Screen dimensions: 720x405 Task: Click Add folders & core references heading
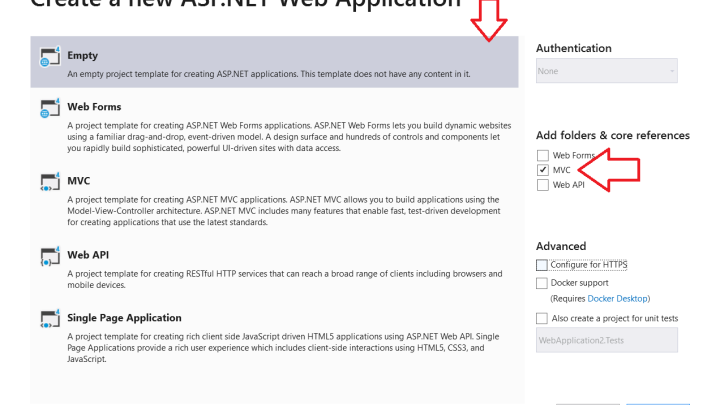(613, 135)
